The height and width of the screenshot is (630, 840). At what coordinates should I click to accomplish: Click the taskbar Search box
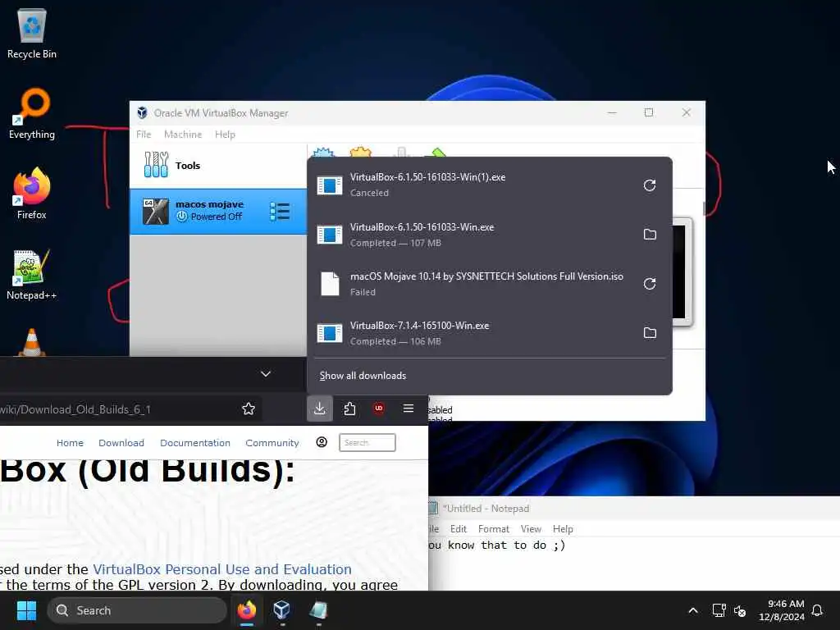pyautogui.click(x=137, y=610)
